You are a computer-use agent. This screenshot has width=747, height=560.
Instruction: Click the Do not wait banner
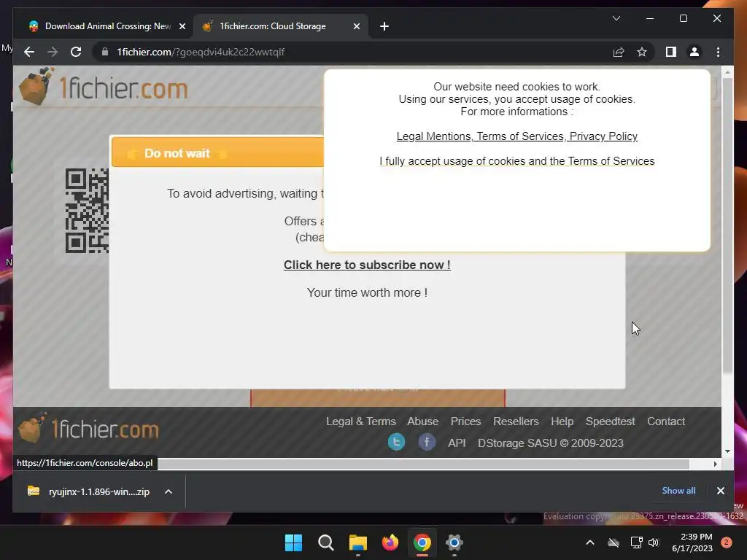coord(217,153)
